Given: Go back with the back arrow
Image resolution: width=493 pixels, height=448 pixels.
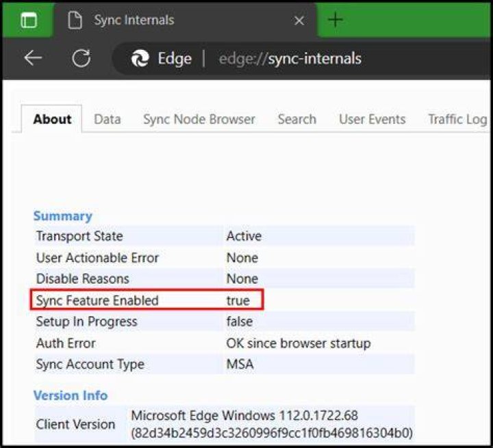Looking at the screenshot, I should pos(33,58).
